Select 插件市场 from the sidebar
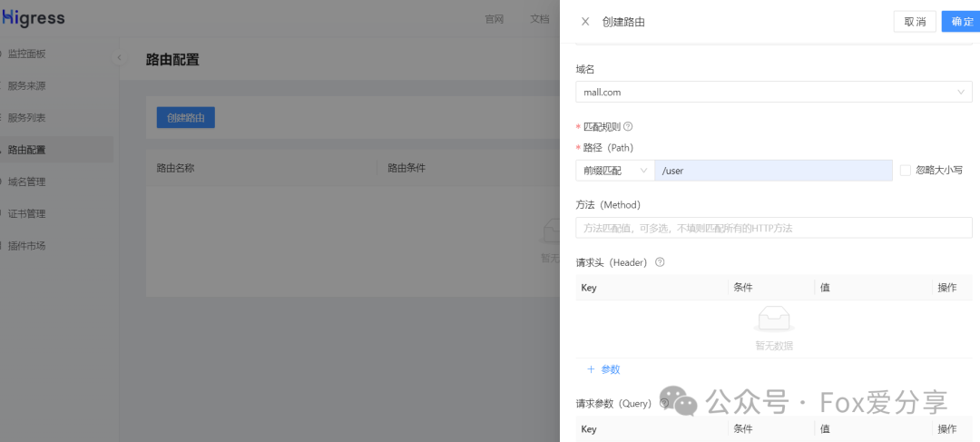The image size is (980, 442). pyautogui.click(x=26, y=246)
